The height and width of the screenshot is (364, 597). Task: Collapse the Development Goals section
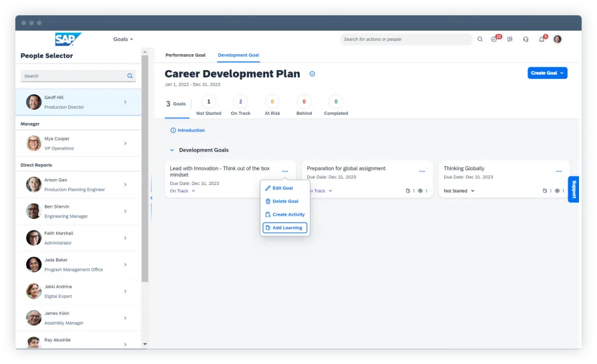172,150
